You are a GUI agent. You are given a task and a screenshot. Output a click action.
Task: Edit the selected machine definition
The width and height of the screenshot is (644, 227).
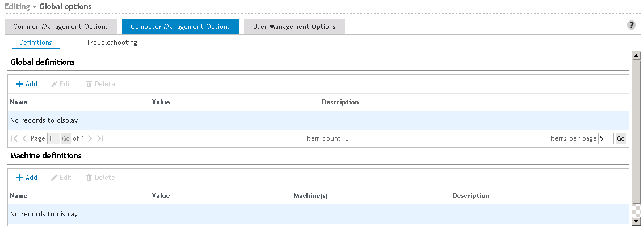click(x=61, y=178)
